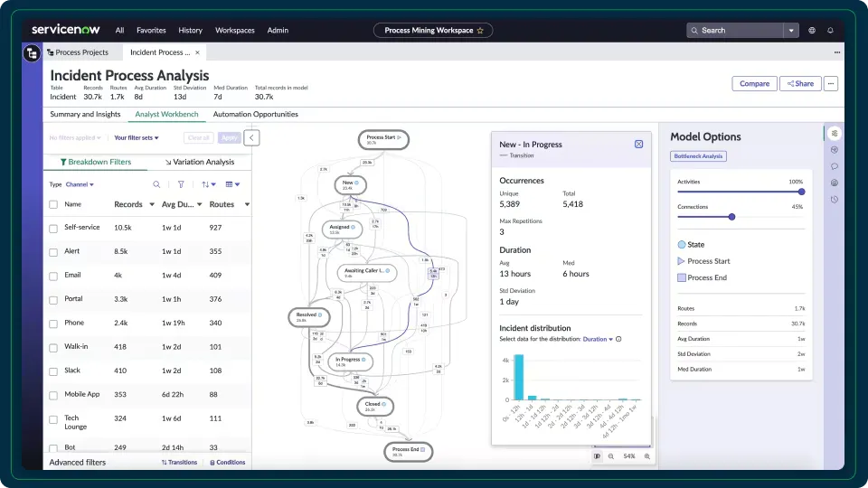Click the second icon in right rail

coord(835,150)
